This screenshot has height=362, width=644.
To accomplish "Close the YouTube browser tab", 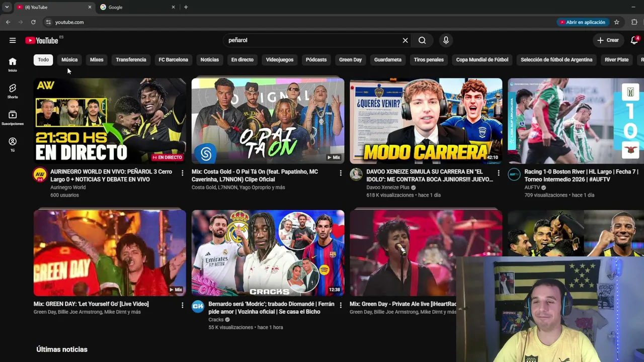I will tap(90, 7).
